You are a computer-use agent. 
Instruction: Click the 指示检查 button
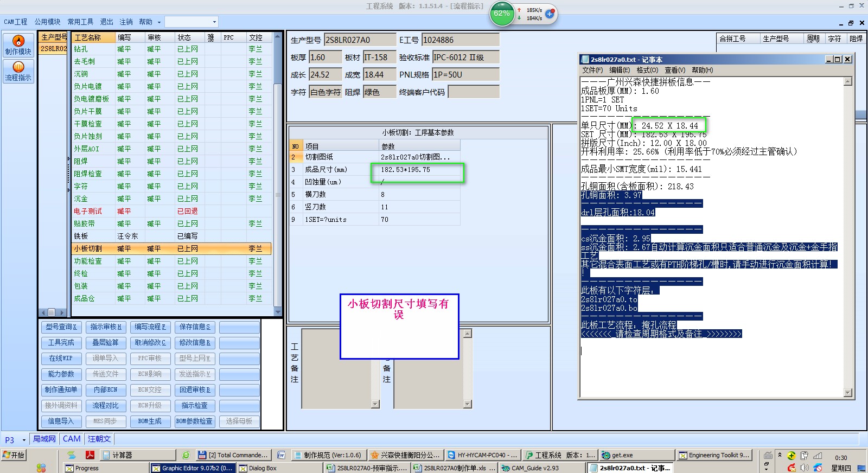tap(195, 406)
